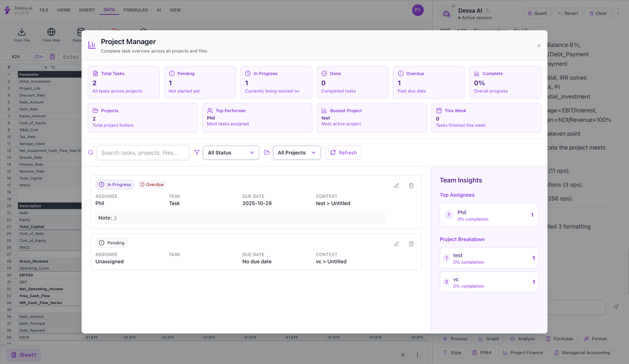The width and height of the screenshot is (629, 364).
Task: Click the add sheet plus icon
Action: 403,355
